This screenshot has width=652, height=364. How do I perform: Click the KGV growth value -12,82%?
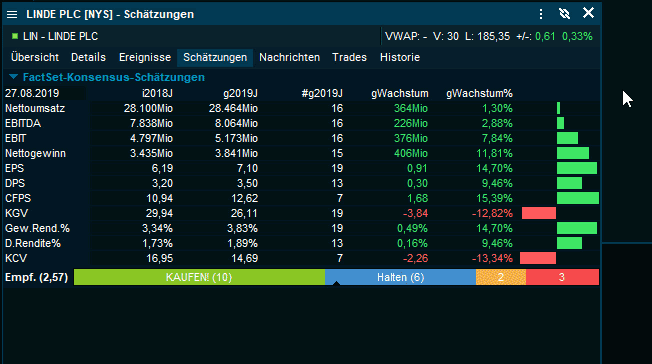492,213
